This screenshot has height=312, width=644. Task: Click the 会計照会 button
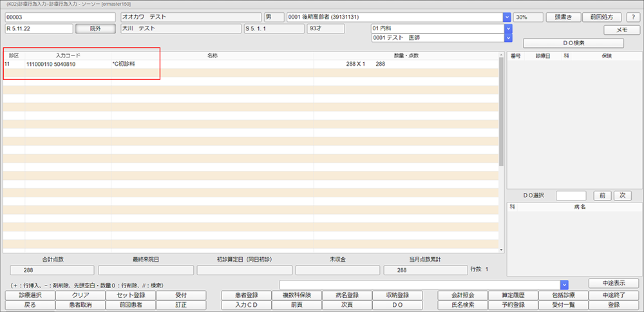(462, 295)
